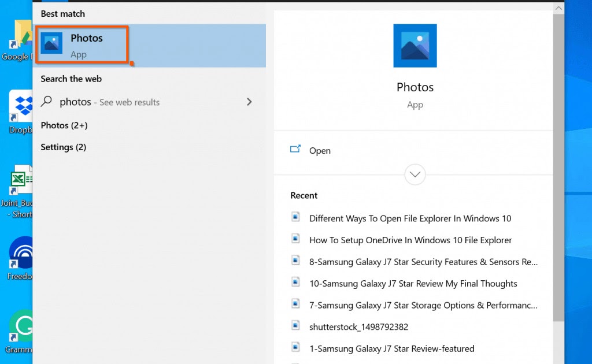This screenshot has width=592, height=364.
Task: Expand web results arrow for photos
Action: [x=249, y=102]
